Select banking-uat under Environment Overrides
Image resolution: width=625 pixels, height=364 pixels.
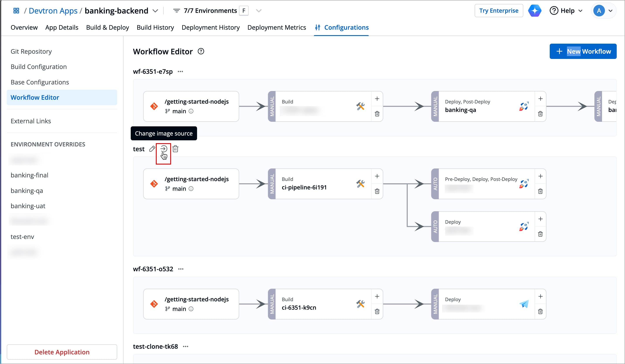coord(28,206)
